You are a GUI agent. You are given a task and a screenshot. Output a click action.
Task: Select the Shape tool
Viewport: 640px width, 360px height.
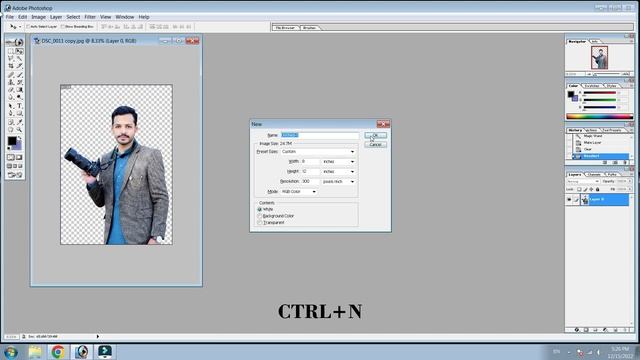pos(19,113)
